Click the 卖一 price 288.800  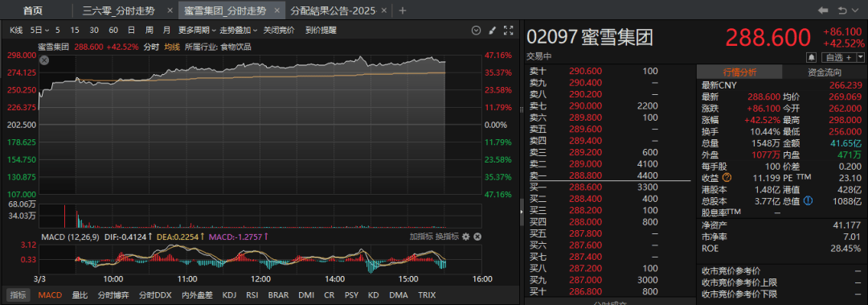pos(586,175)
